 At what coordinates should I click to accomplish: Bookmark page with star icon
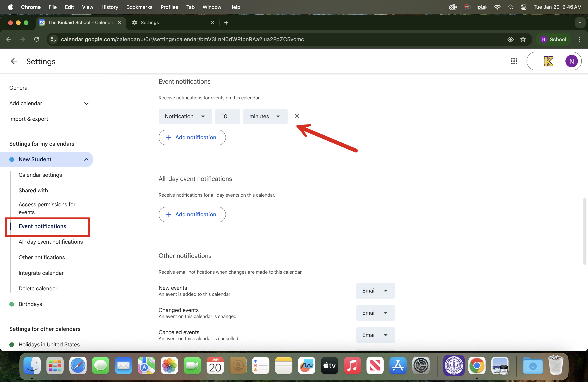(523, 39)
